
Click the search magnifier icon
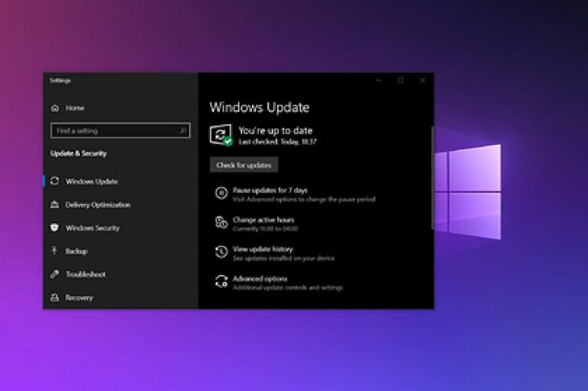[x=182, y=130]
